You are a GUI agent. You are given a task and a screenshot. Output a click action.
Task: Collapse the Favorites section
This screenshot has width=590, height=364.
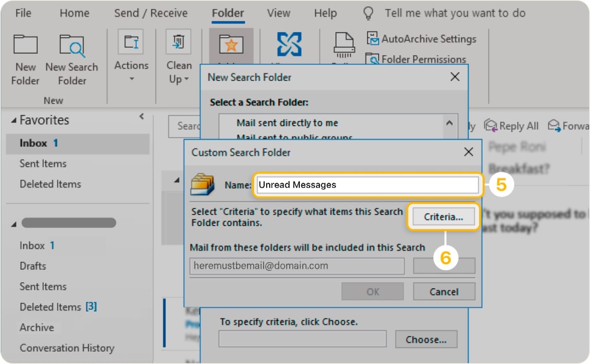tap(12, 119)
